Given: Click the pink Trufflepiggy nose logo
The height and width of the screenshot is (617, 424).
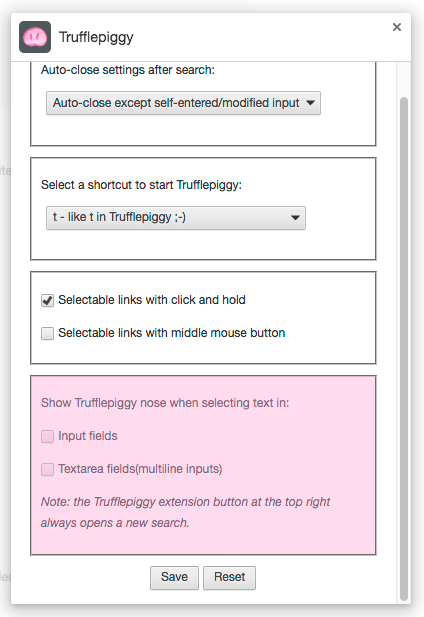Looking at the screenshot, I should click(x=35, y=37).
